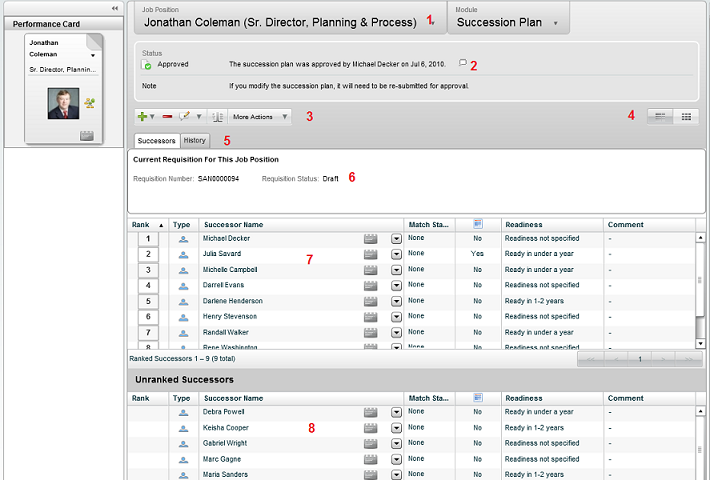Open the More Actions menu

tap(260, 117)
